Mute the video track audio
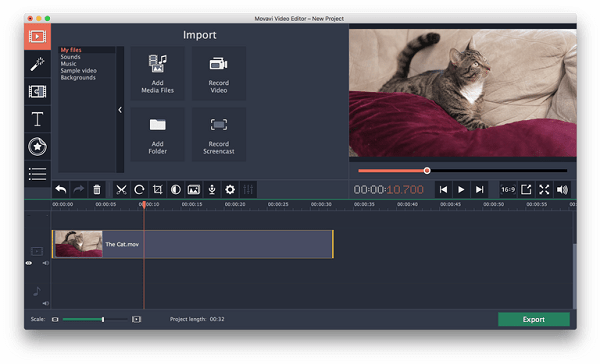 point(46,263)
